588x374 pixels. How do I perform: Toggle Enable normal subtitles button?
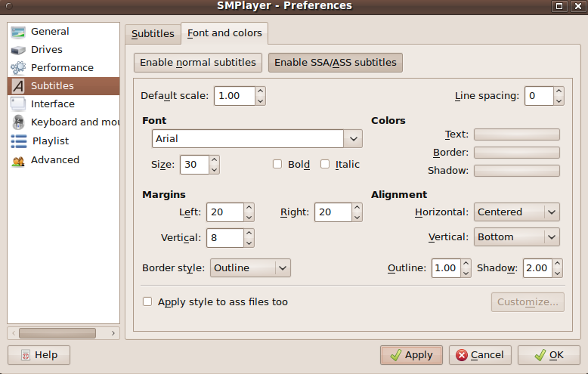pos(198,62)
